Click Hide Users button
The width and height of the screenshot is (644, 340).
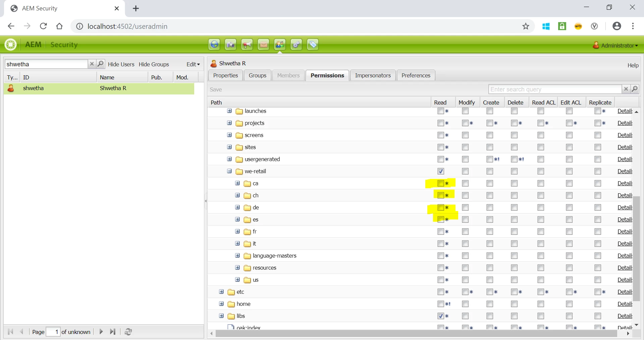[x=121, y=64]
